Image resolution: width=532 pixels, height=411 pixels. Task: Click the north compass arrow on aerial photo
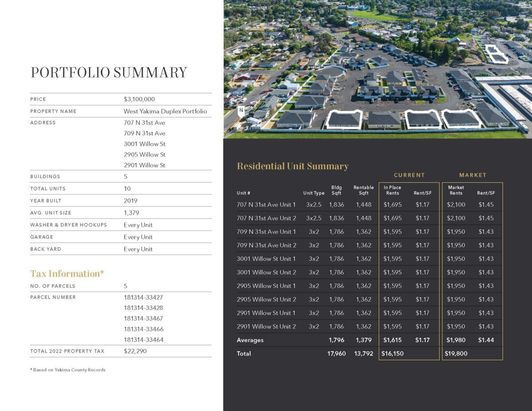241,112
